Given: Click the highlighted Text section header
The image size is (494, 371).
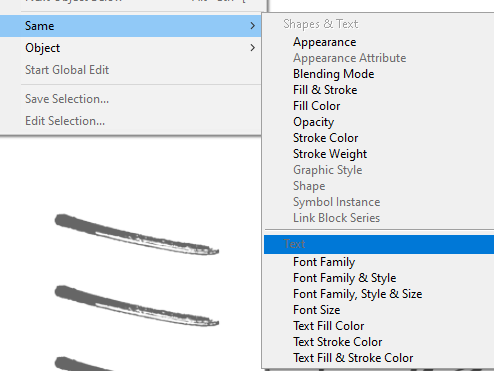Looking at the screenshot, I should coord(379,244).
